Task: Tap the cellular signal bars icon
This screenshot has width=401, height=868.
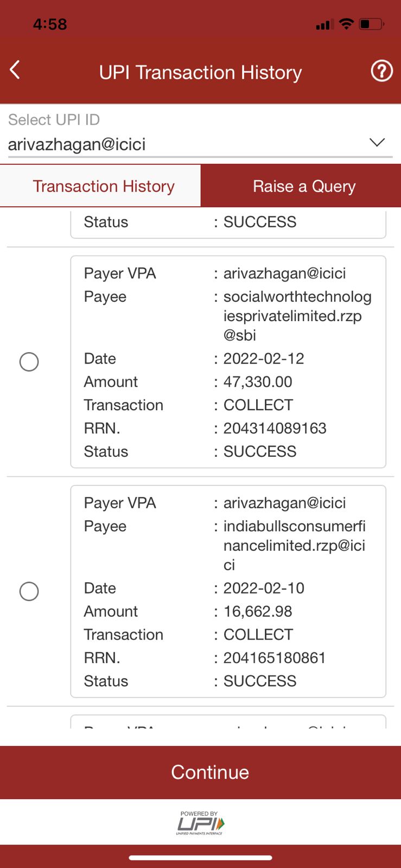Action: pyautogui.click(x=324, y=24)
